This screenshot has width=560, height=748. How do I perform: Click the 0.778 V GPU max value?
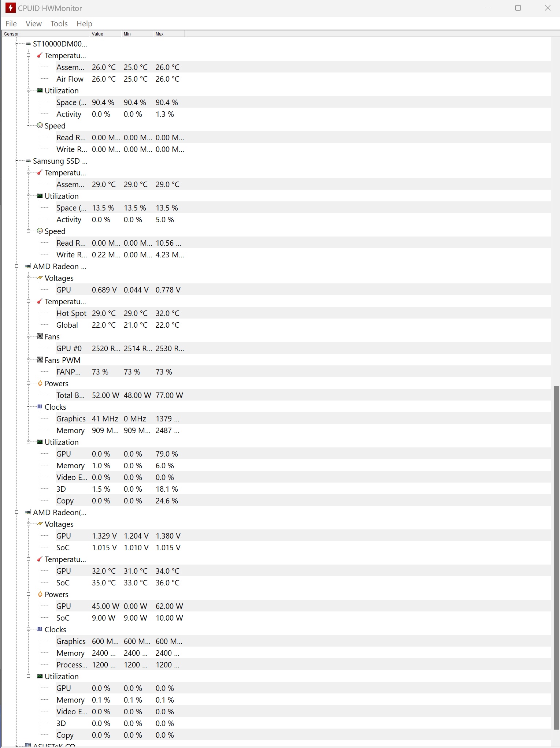pyautogui.click(x=168, y=290)
